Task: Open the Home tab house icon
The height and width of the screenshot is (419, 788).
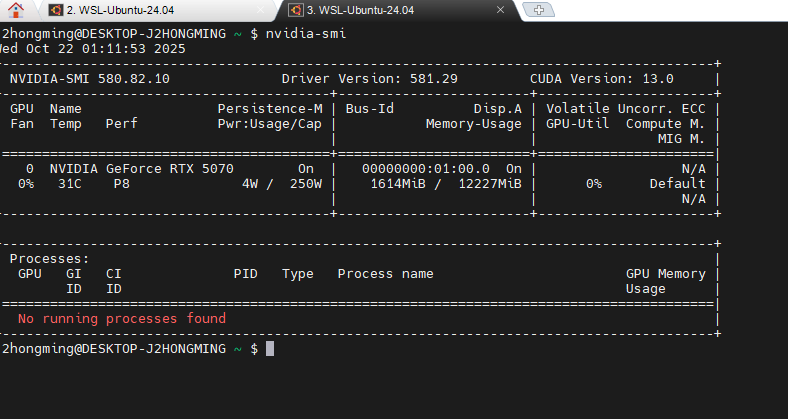Action: pos(16,10)
